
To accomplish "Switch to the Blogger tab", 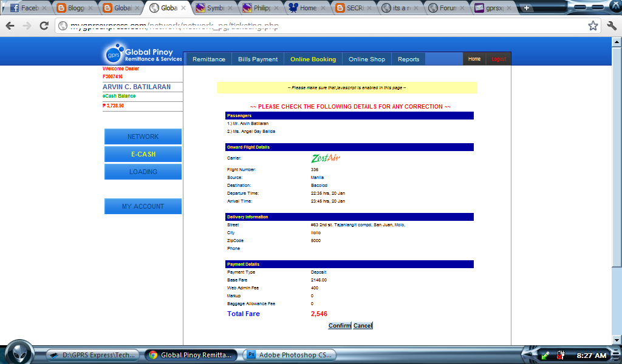I will [75, 8].
